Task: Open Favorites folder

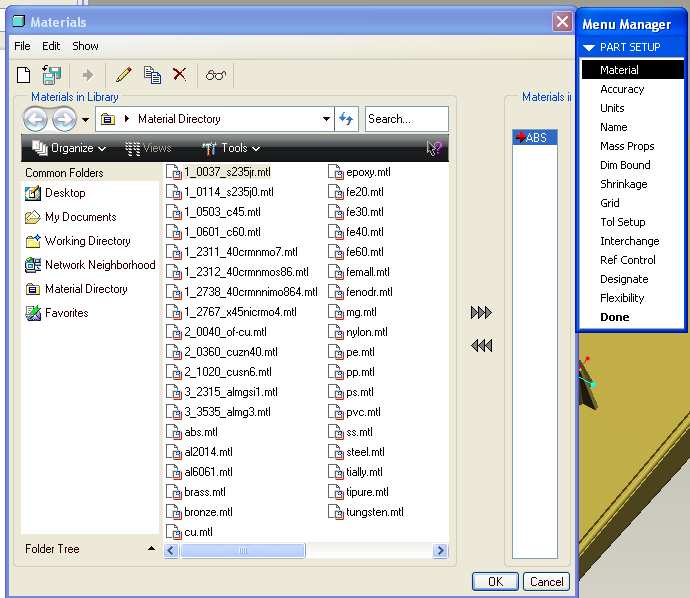Action: pyautogui.click(x=57, y=313)
